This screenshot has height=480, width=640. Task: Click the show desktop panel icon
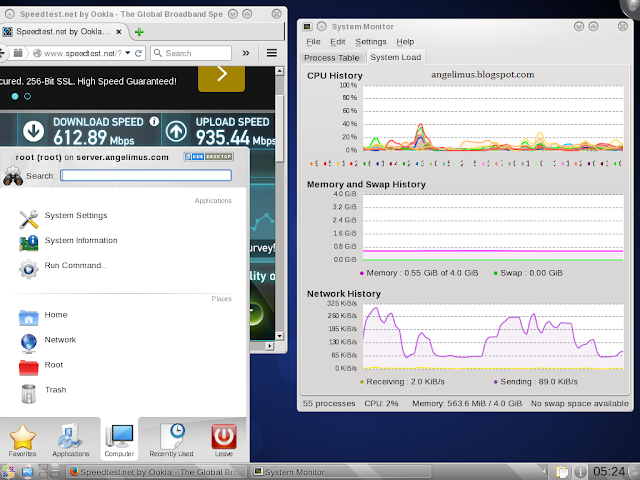[x=28, y=472]
